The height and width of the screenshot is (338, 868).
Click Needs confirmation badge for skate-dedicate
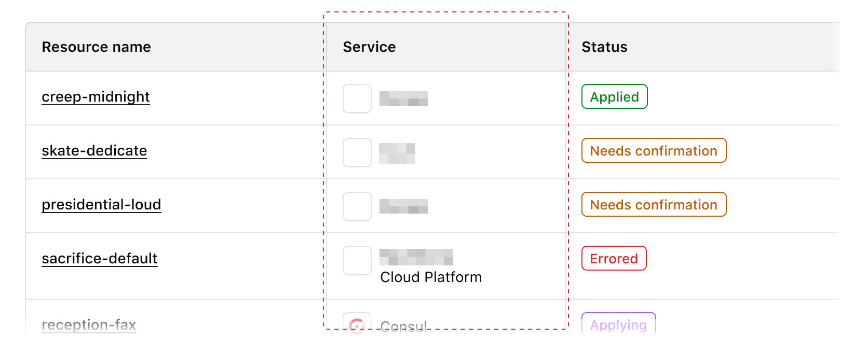(654, 150)
